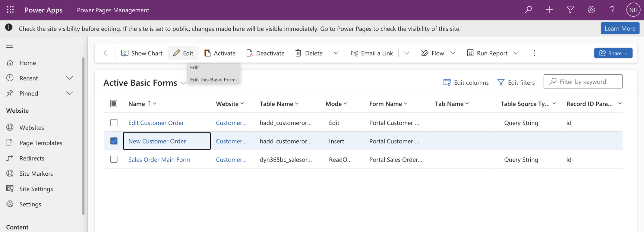The image size is (644, 232).
Task: Collapse the sidebar using hamburger icon
Action: tap(10, 46)
